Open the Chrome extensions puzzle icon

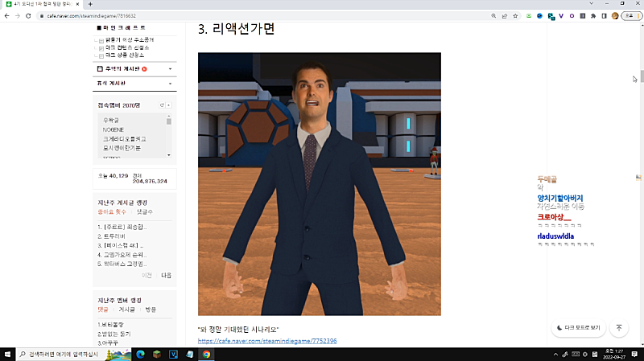594,15
